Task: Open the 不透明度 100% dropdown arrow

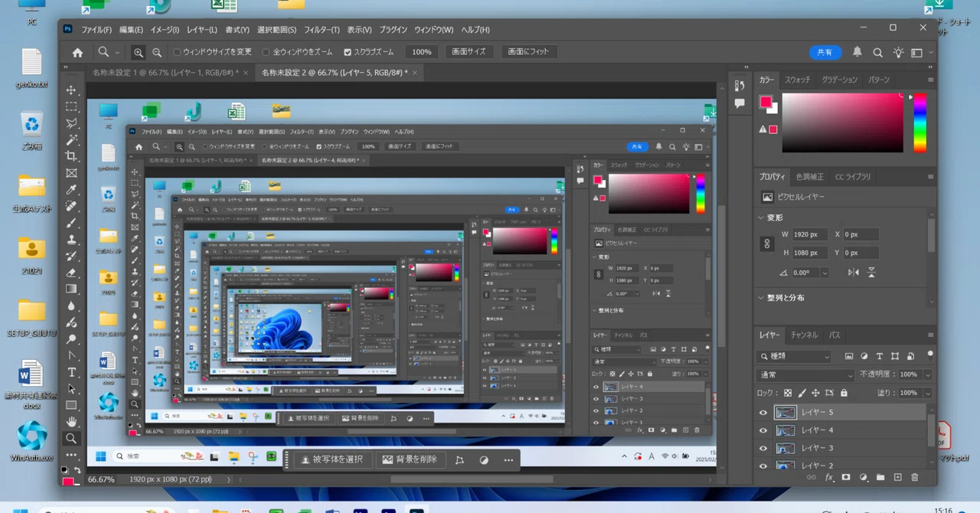Action: click(x=928, y=375)
